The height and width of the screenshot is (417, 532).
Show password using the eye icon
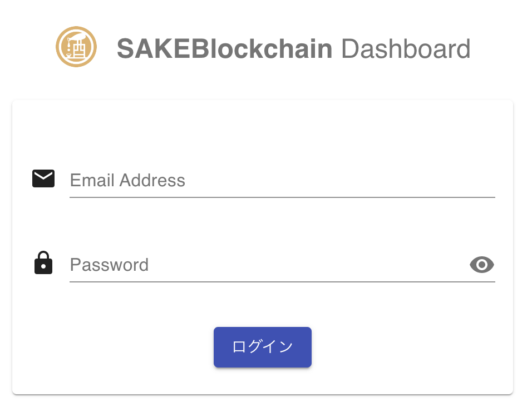coord(482,265)
